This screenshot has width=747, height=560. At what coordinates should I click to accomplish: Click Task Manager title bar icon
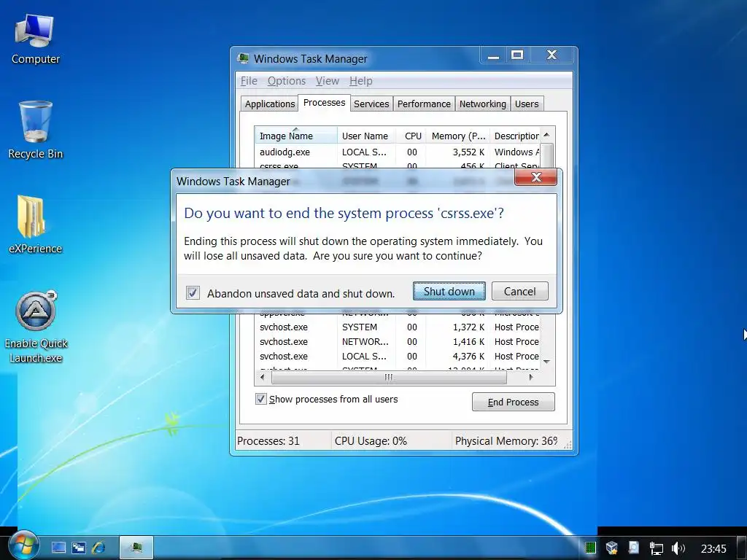tap(244, 58)
